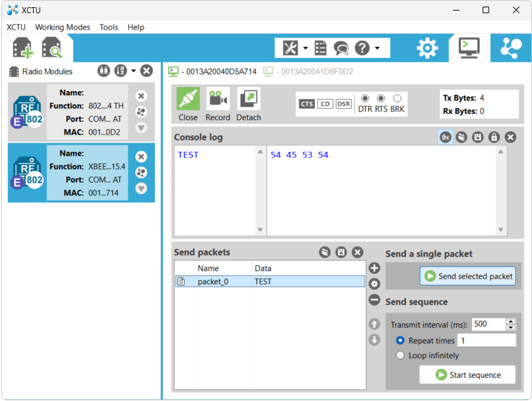Switch to console tab 0013A20041D6F0D2
Viewport: 532px width, 401px height.
309,72
